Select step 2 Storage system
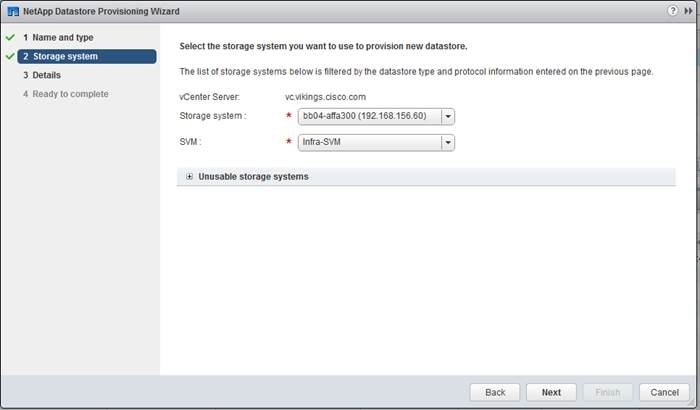The image size is (700, 410). (x=87, y=56)
